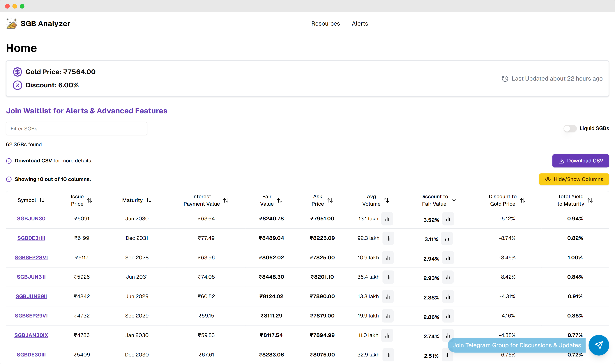Click the 1.00% total yield cell

[575, 258]
